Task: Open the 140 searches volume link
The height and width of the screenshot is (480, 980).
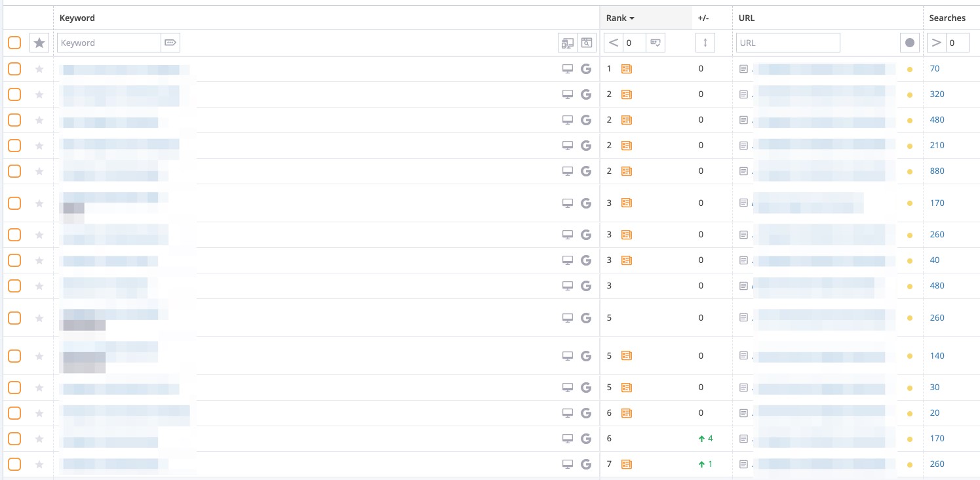Action: tap(937, 356)
